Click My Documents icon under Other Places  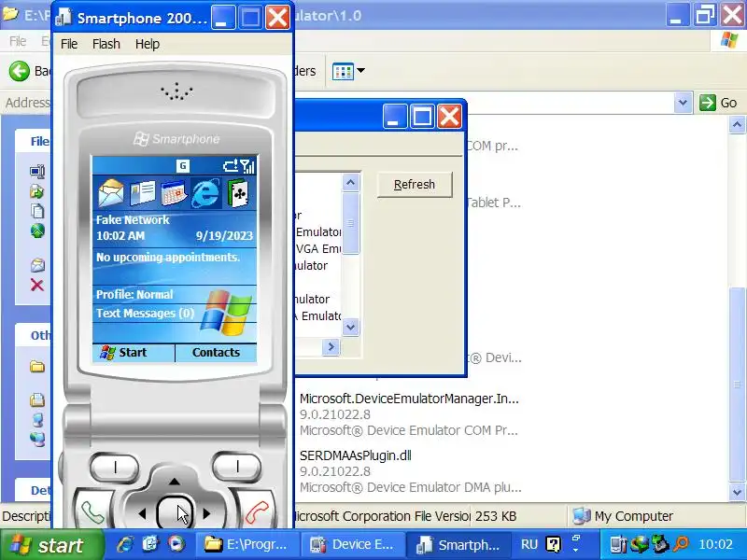pos(37,399)
